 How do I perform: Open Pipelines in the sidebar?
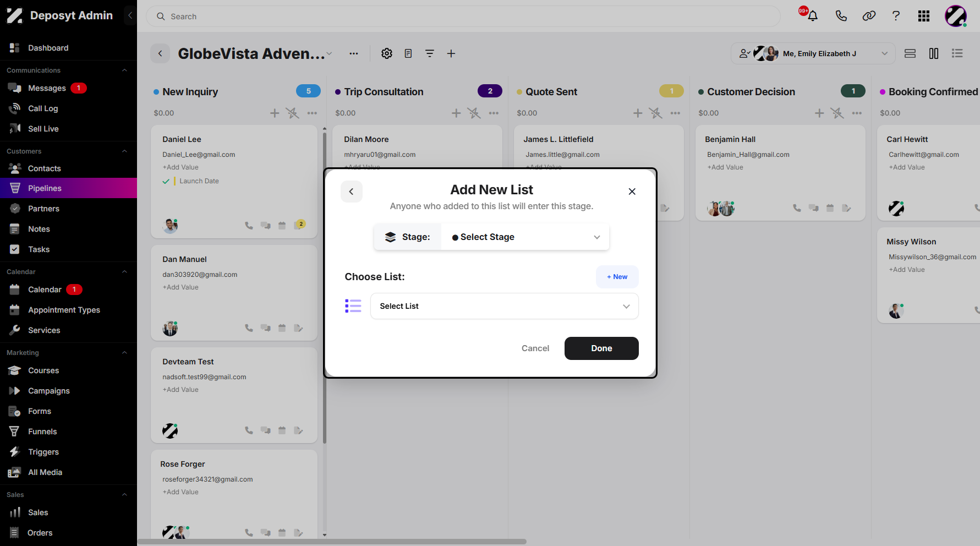click(x=68, y=188)
